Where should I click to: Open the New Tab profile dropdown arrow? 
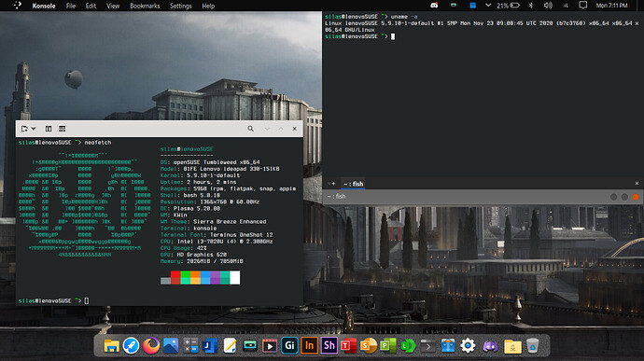34,129
